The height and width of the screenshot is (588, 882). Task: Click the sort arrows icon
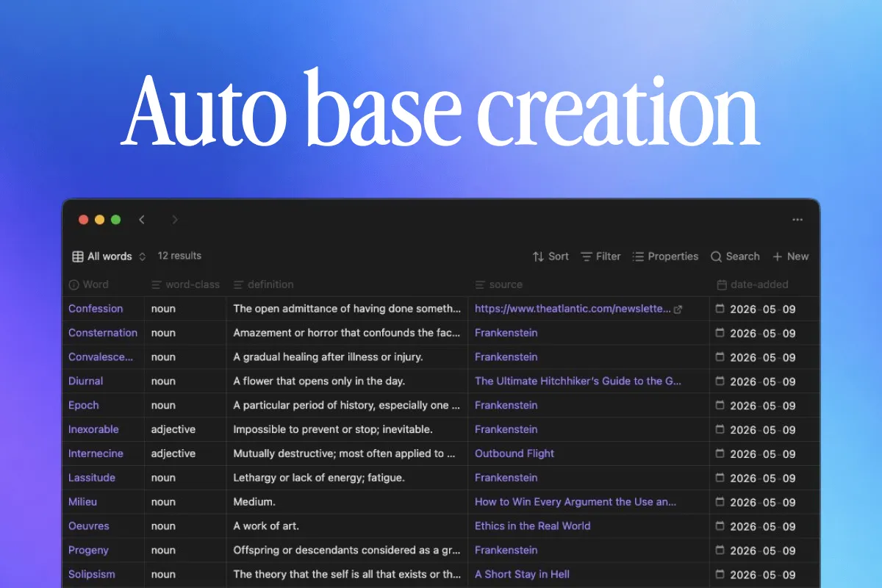(x=538, y=257)
